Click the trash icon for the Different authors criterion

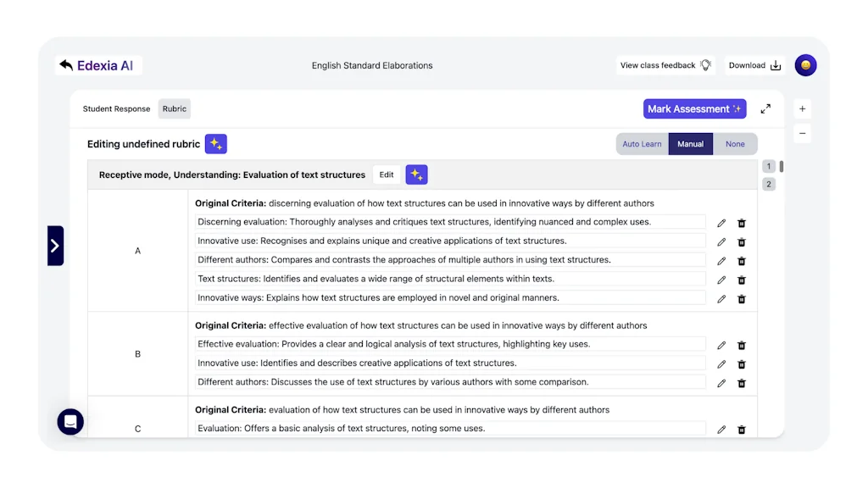(x=742, y=260)
